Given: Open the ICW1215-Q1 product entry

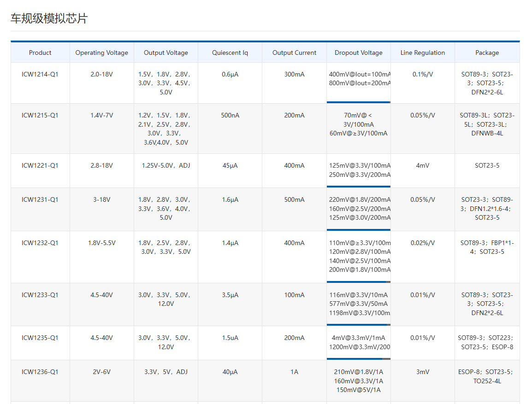Looking at the screenshot, I should (x=40, y=115).
